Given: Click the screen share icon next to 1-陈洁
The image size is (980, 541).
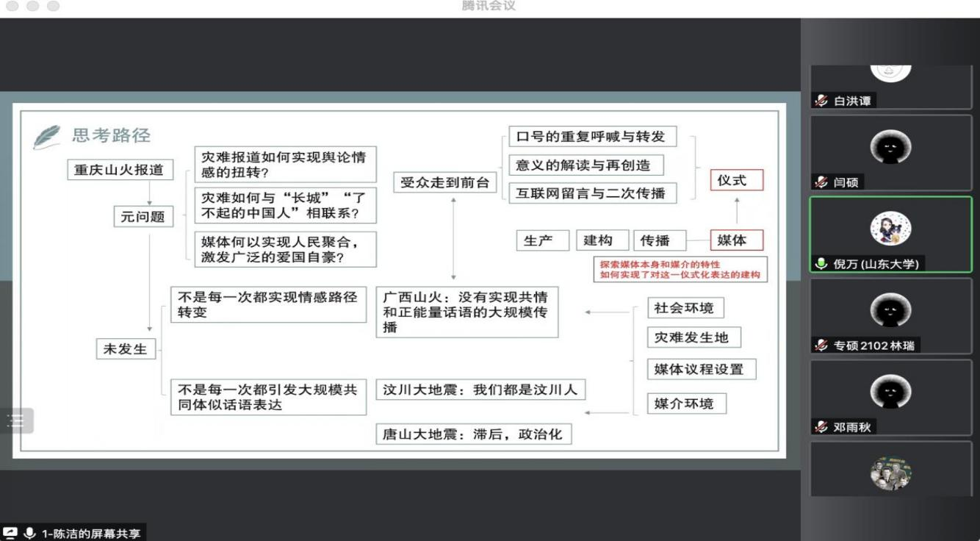Looking at the screenshot, I should point(10,534).
